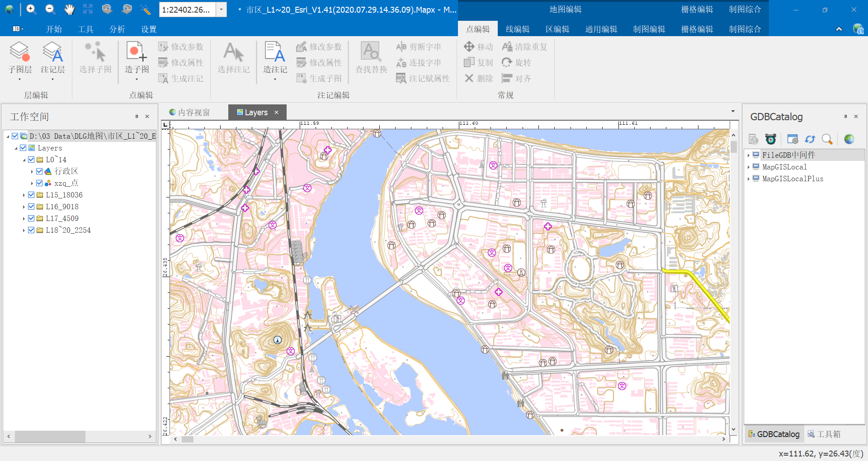Toggle the L17_4509 group checkbox
The height and width of the screenshot is (461, 868).
coord(31,218)
